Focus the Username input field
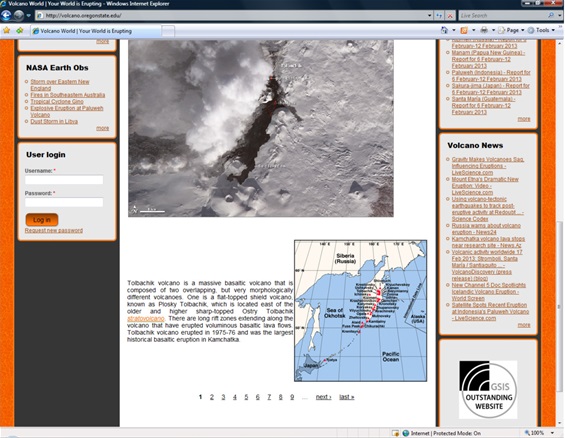Image resolution: width=565 pixels, height=438 pixels. [x=64, y=180]
